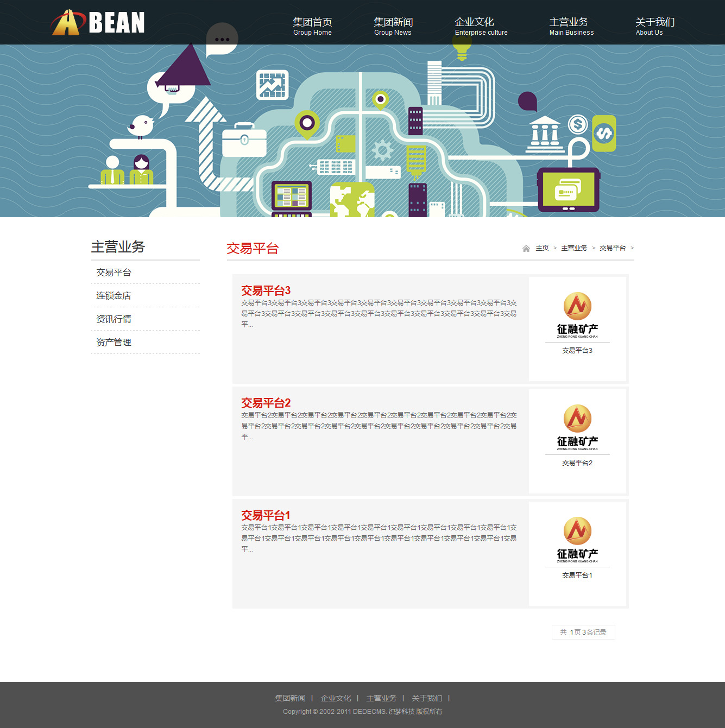Click the BEAN logo in header
725x728 pixels.
98,23
